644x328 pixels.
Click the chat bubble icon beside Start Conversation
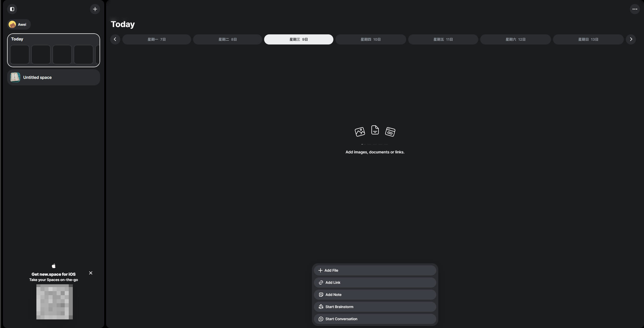[x=321, y=319]
